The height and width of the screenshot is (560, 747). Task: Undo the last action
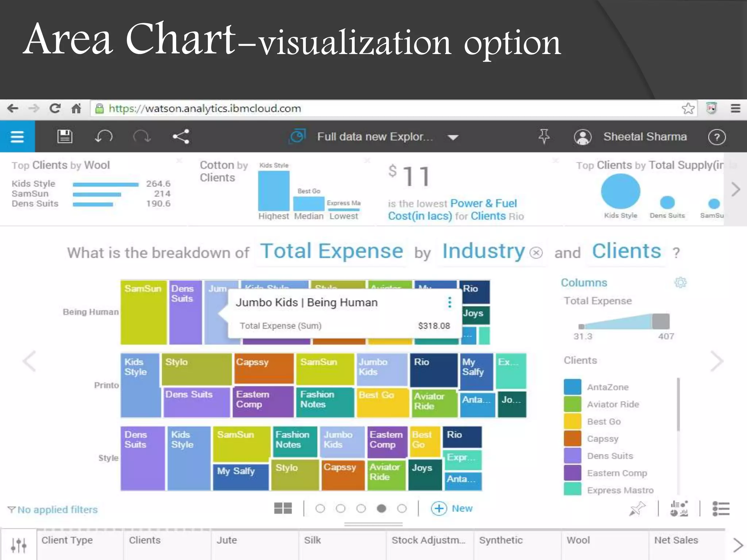click(x=104, y=137)
